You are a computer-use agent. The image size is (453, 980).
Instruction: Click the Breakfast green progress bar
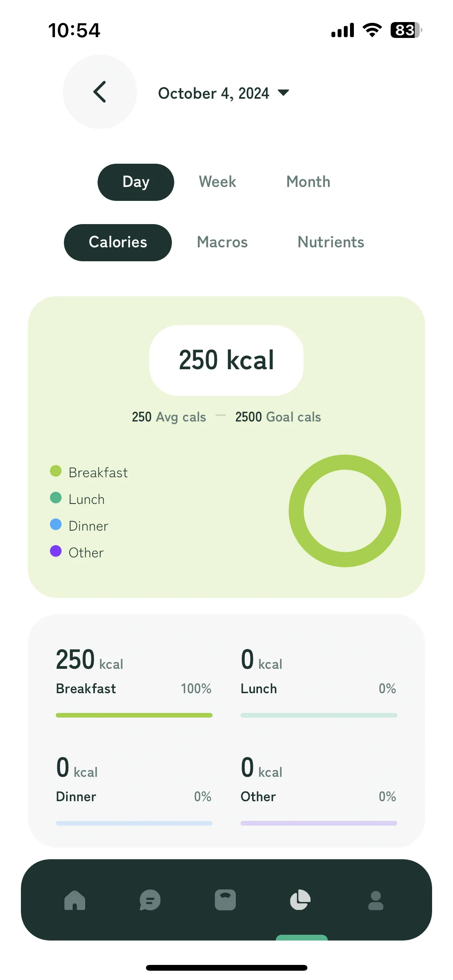coord(134,715)
